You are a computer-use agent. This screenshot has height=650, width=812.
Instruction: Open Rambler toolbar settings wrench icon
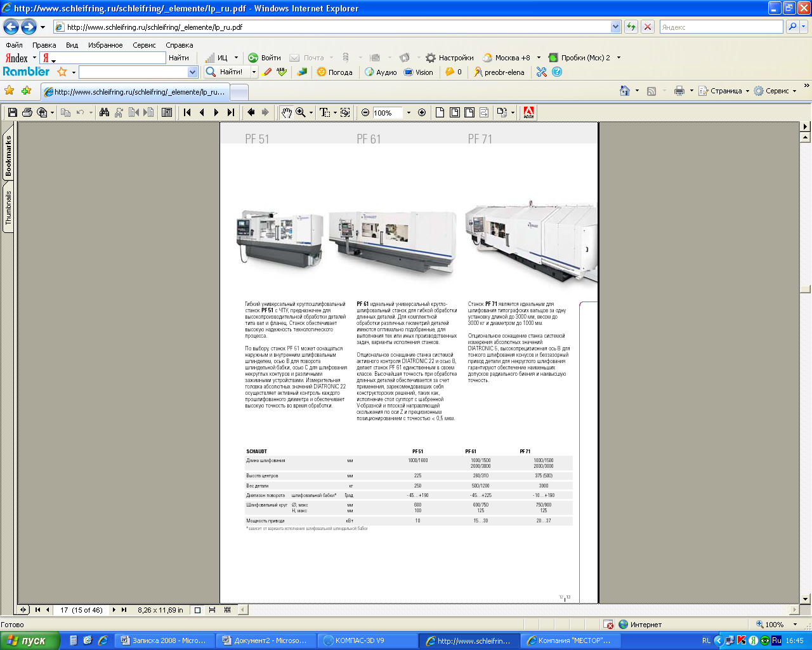[x=541, y=72]
